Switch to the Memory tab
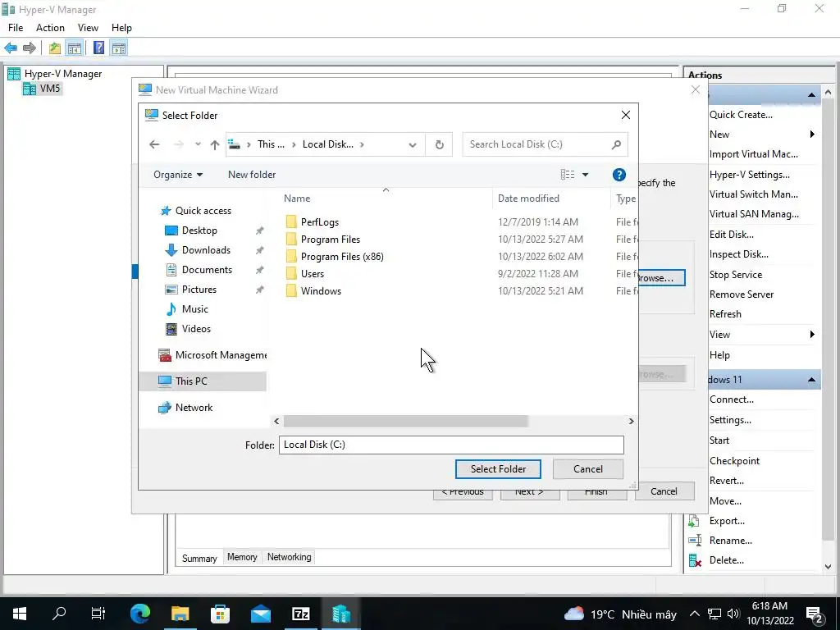The image size is (840, 630). coord(242,557)
